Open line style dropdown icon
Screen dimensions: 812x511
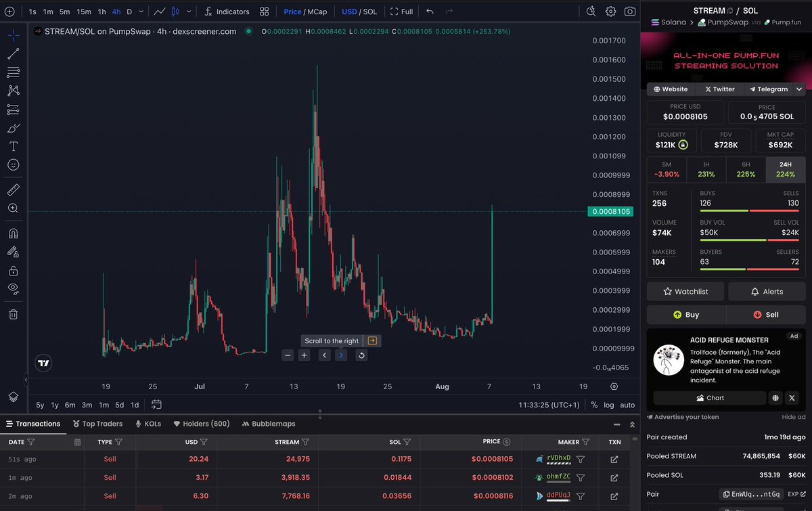click(x=159, y=12)
